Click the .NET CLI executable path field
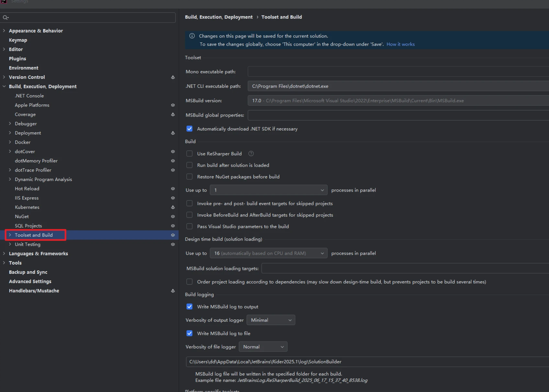Screen dimensions: 549x392 coord(398,86)
